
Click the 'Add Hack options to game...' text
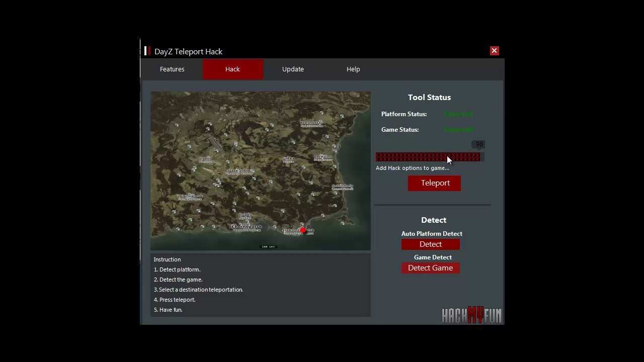coord(413,168)
